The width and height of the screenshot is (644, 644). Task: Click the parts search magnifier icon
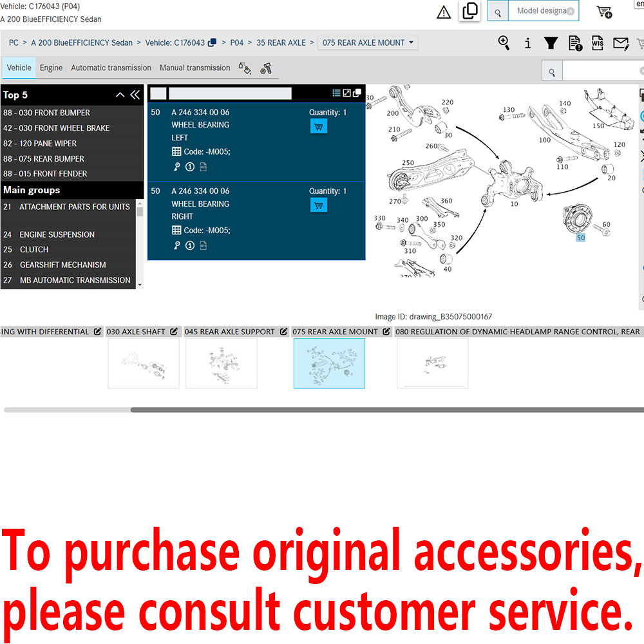pos(552,72)
